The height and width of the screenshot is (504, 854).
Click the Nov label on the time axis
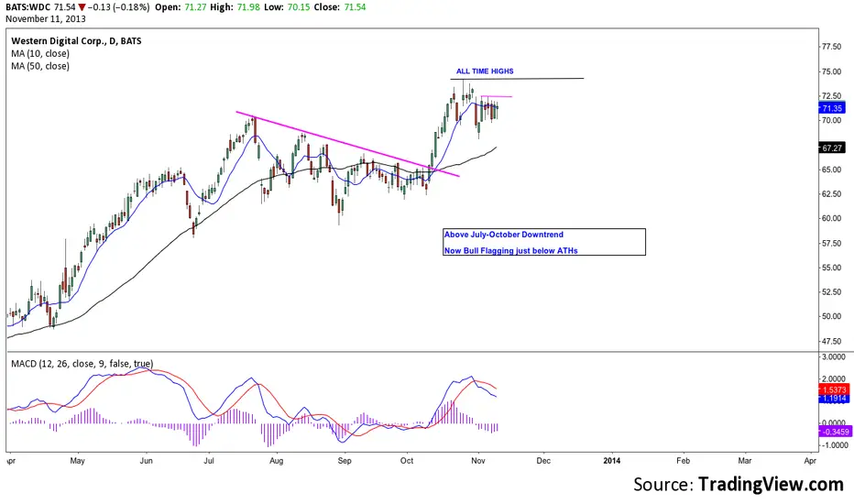click(477, 460)
